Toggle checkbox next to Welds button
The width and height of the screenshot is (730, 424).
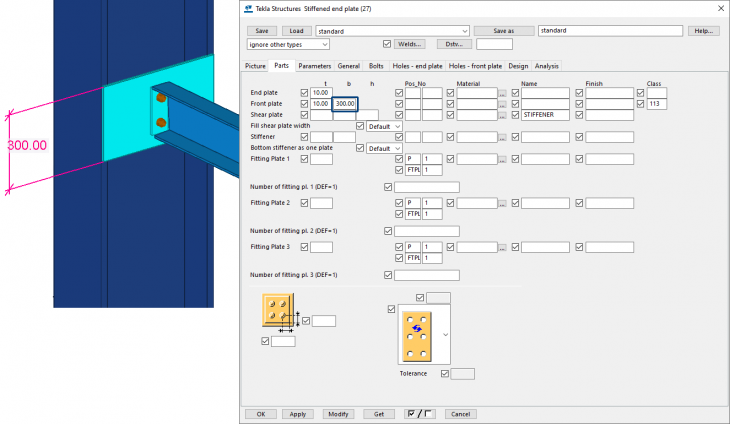pos(387,44)
